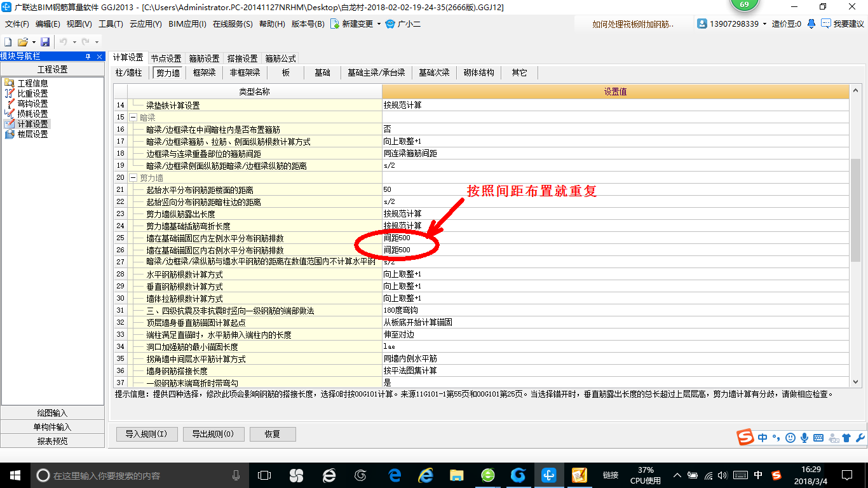Click the Undo arrow icon

[x=63, y=41]
